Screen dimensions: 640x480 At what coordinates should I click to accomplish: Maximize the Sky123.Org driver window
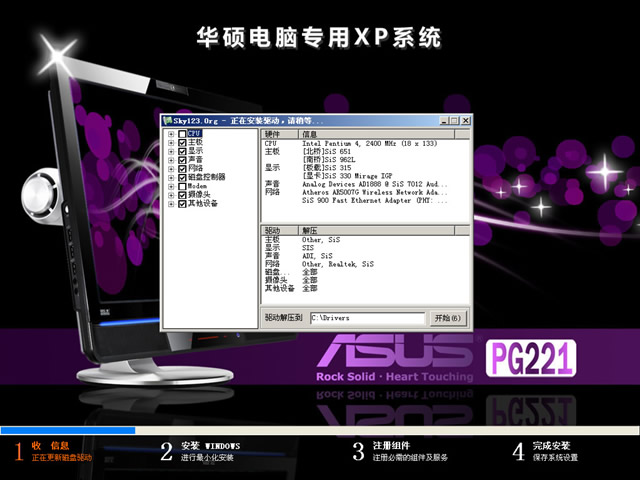click(454, 121)
